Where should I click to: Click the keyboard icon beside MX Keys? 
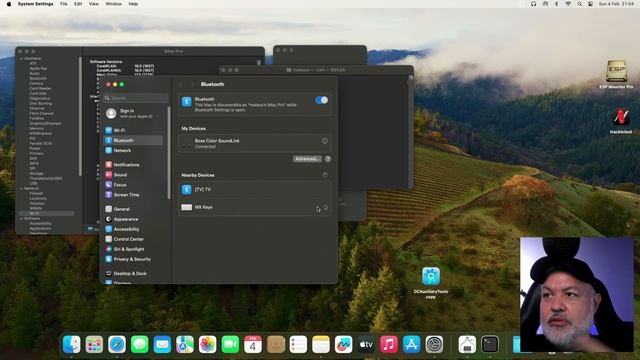coord(187,207)
